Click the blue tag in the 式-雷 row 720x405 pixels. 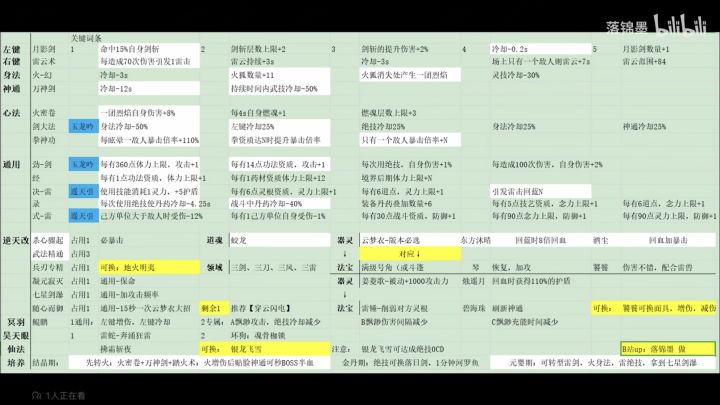coord(84,216)
